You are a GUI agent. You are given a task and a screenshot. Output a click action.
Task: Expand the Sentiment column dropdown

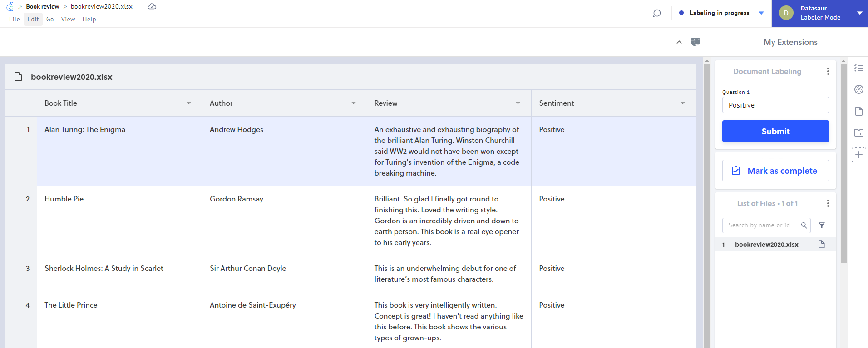(x=682, y=103)
